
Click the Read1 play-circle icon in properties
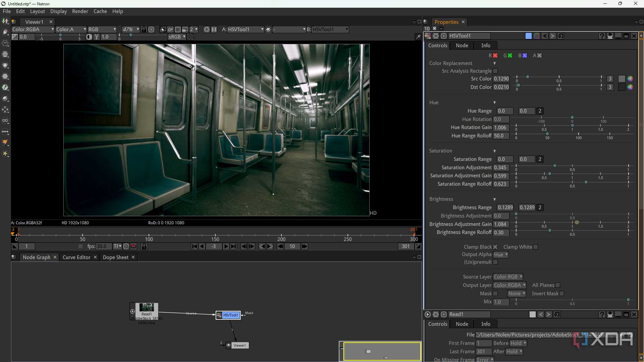[428, 314]
